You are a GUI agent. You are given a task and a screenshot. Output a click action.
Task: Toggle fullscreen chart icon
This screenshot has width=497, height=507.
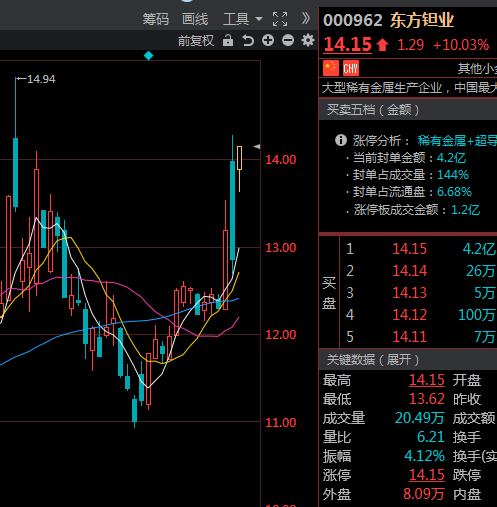pyautogui.click(x=280, y=19)
